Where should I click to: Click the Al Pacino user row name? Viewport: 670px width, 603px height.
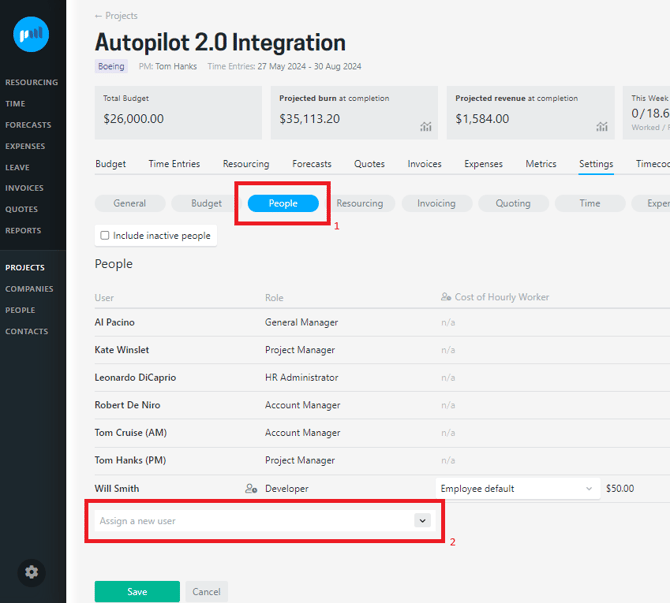[x=115, y=322]
